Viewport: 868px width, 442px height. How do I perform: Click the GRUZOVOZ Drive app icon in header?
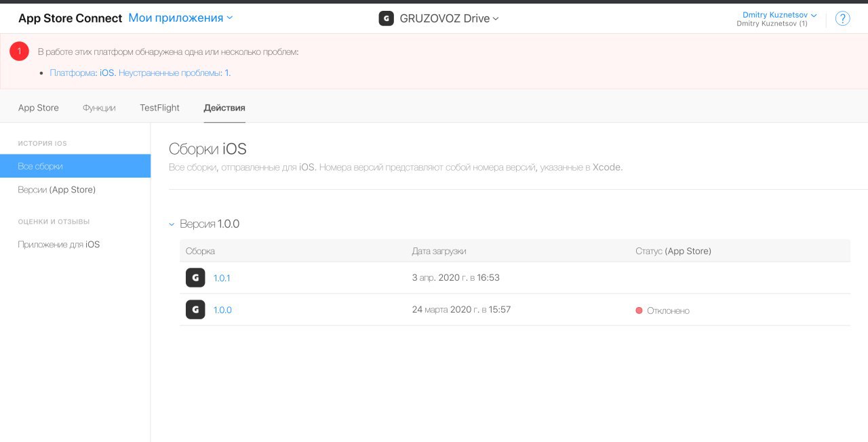(x=386, y=18)
